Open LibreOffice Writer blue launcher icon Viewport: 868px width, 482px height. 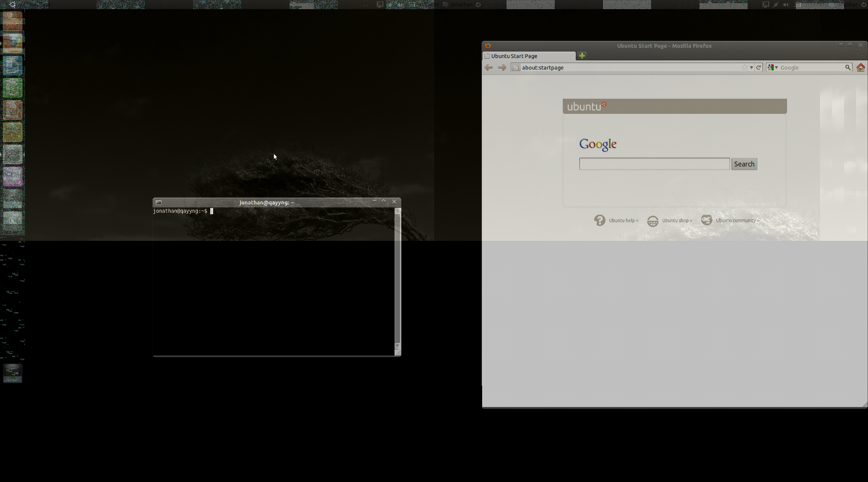coord(12,65)
